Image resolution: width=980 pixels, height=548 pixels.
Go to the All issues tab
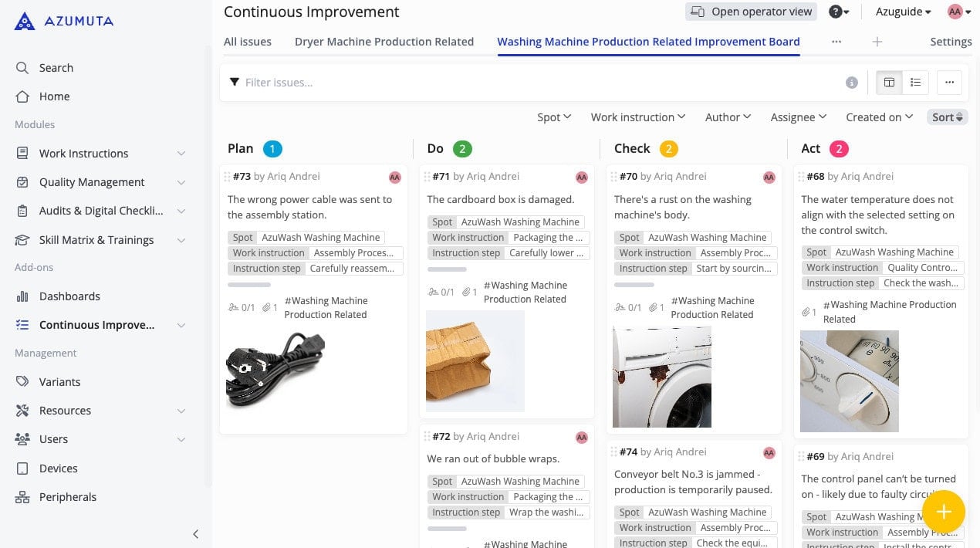247,42
